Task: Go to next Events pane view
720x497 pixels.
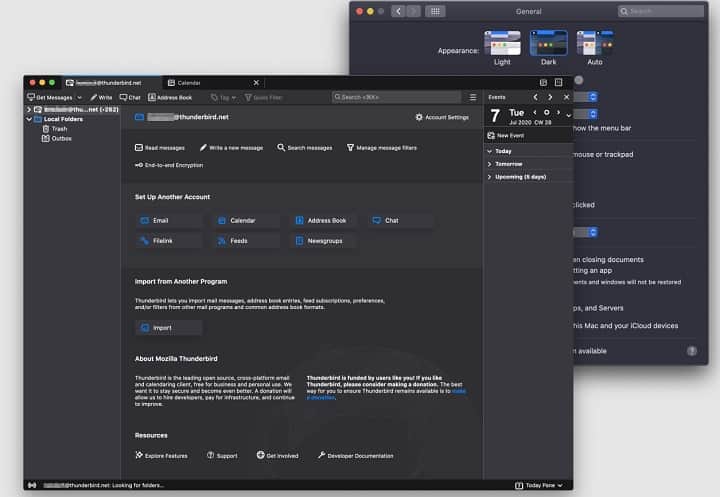Action: [x=550, y=97]
